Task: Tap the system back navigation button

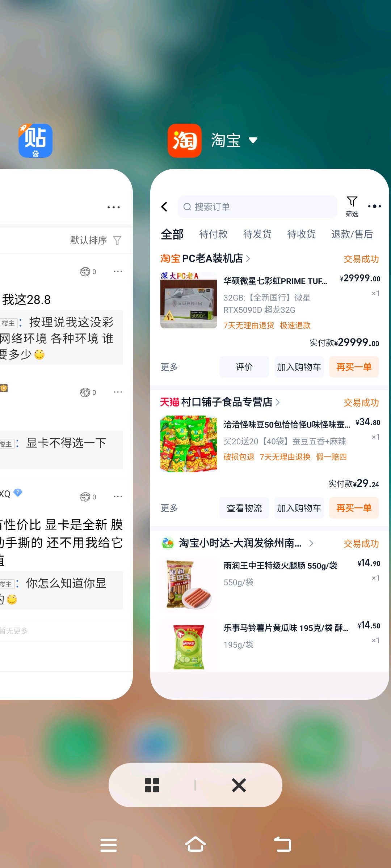Action: (x=282, y=844)
